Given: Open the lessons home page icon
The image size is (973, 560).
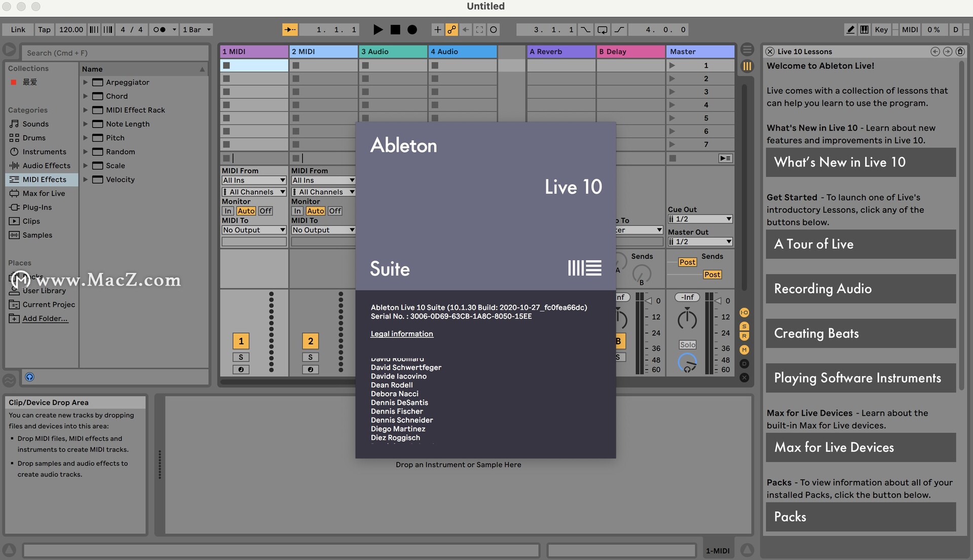Looking at the screenshot, I should coord(960,51).
